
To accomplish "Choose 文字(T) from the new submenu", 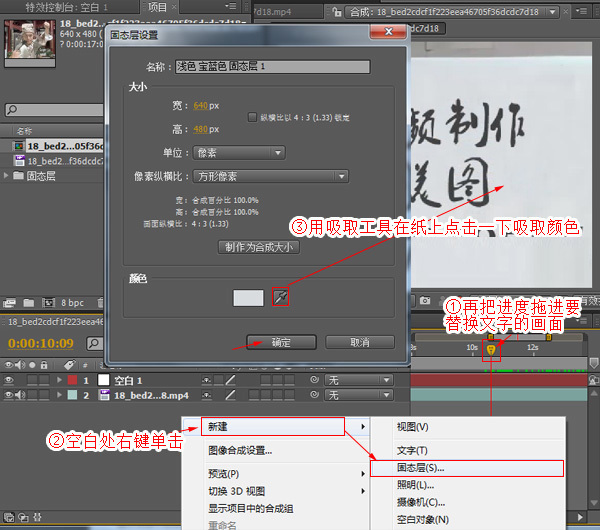I will (x=412, y=450).
